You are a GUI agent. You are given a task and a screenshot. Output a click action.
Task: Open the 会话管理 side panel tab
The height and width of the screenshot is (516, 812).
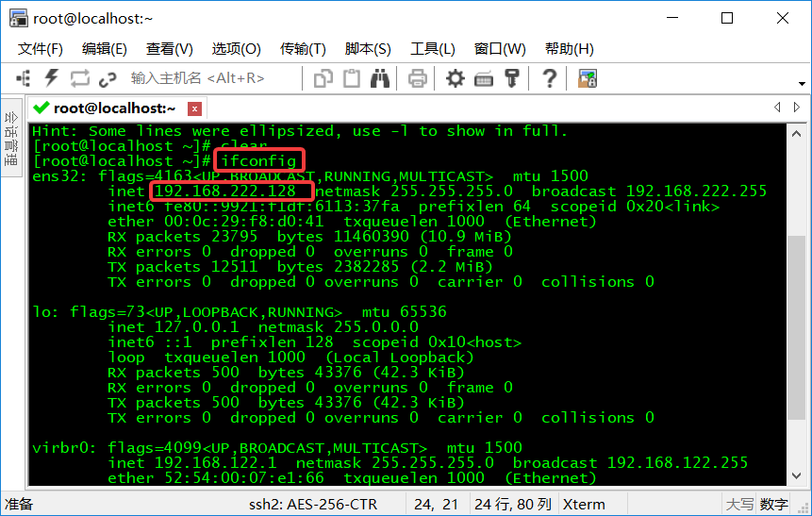coord(11,138)
